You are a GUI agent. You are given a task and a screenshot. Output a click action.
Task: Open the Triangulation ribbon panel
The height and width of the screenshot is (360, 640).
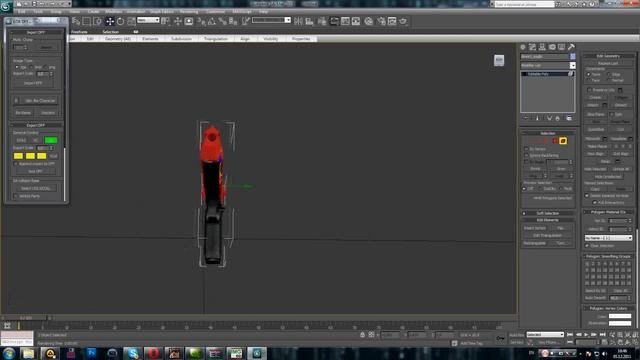(x=216, y=39)
